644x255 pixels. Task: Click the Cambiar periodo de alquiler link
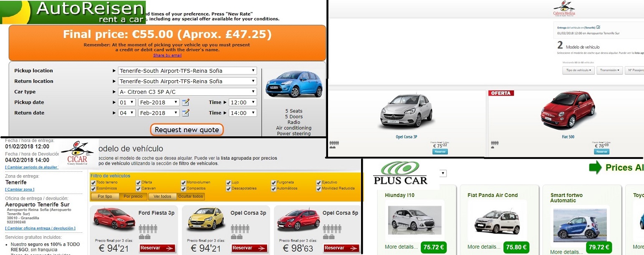(x=31, y=167)
